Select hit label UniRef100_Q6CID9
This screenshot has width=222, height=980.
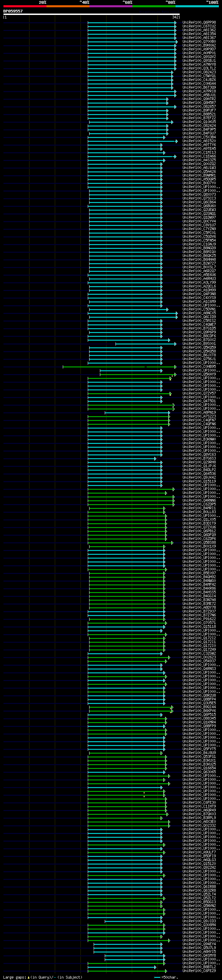point(199,316)
